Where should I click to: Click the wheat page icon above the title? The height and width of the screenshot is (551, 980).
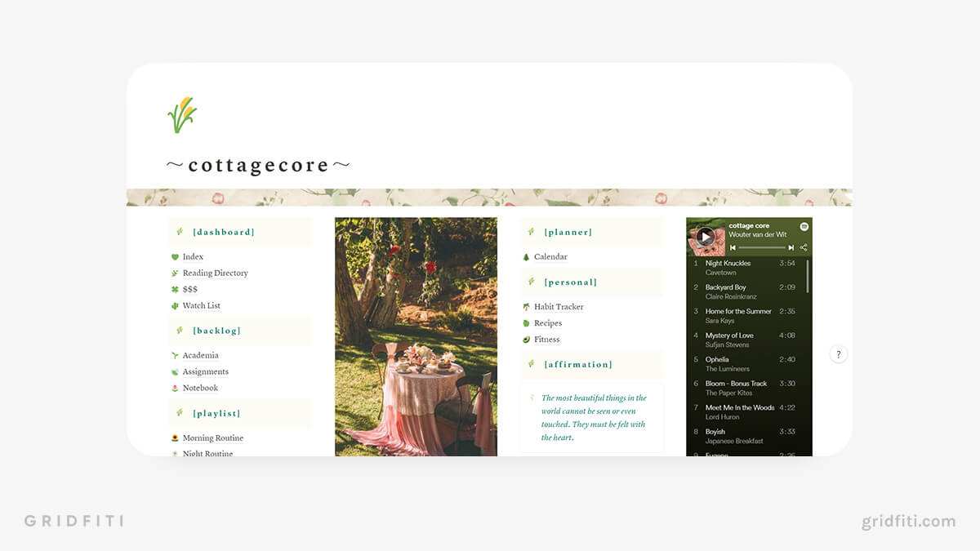(182, 115)
